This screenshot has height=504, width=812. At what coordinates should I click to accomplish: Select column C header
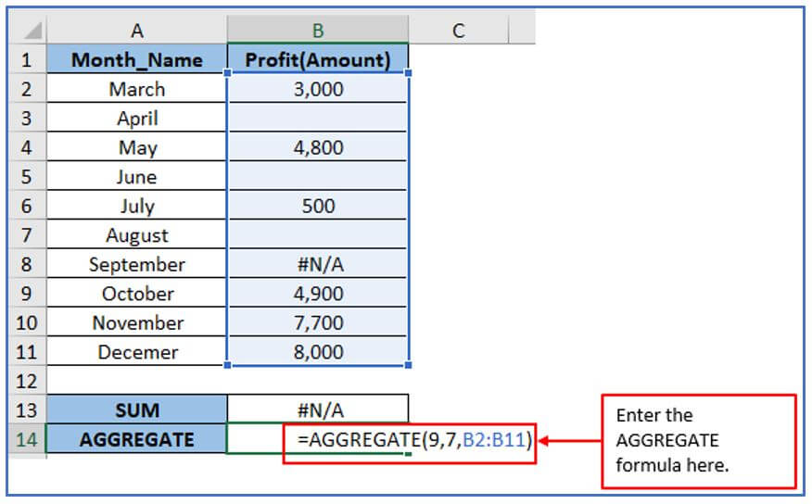[458, 30]
